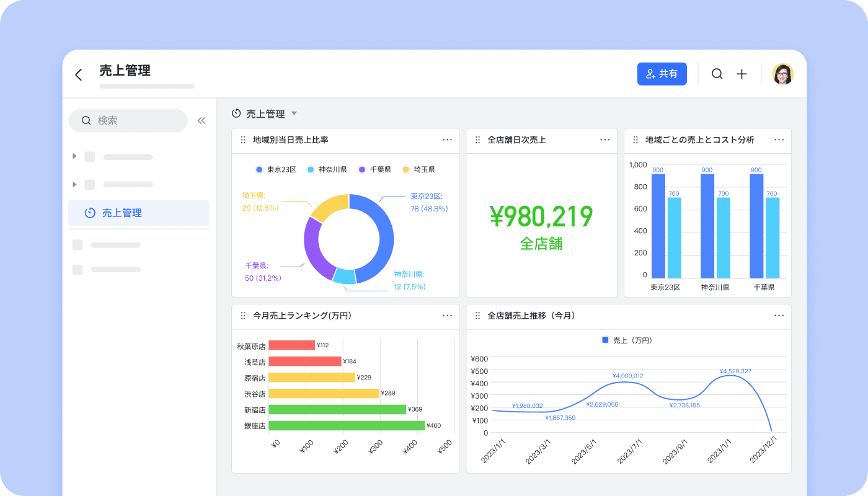Click the dashboard icon before 売上管理 breadcrumb
868x496 pixels.
pyautogui.click(x=236, y=113)
